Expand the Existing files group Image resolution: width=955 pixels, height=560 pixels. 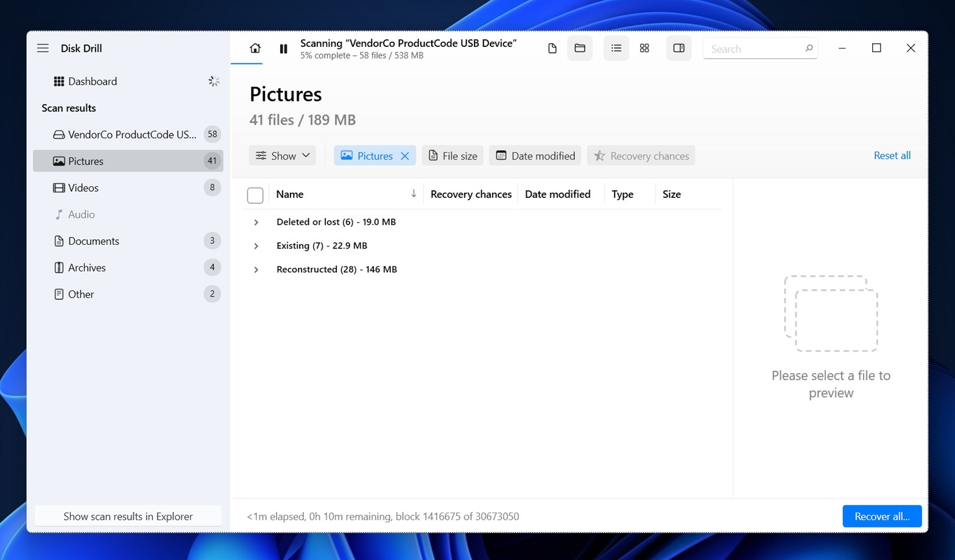pos(256,246)
